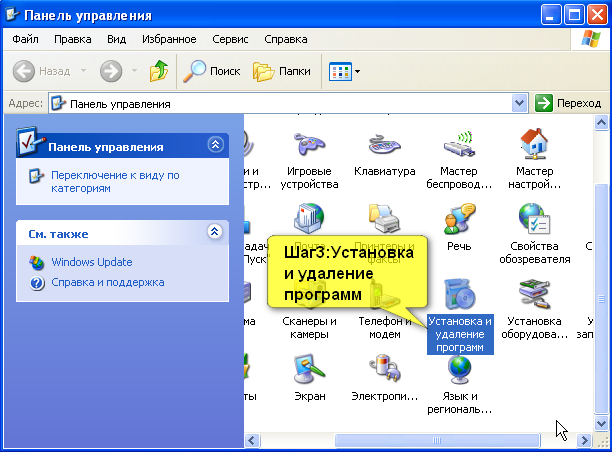
Task: Click the Поиск search toolbar button
Action: pyautogui.click(x=212, y=71)
